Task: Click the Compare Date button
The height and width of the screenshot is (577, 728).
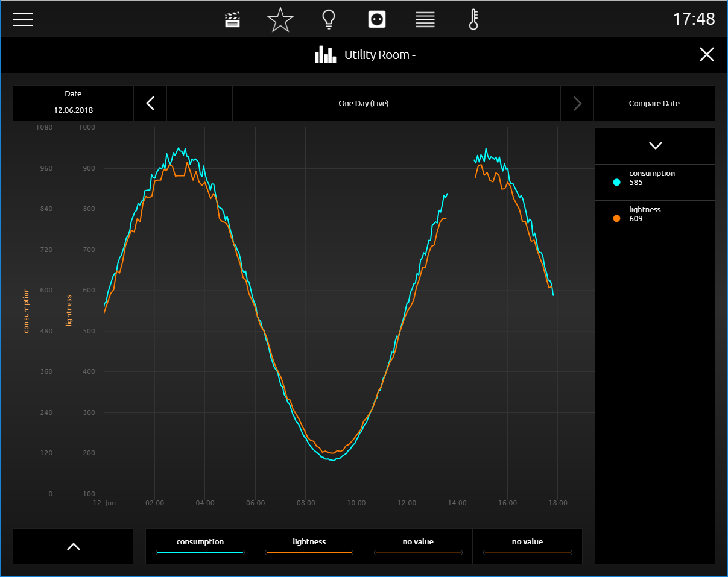Action: (x=654, y=103)
